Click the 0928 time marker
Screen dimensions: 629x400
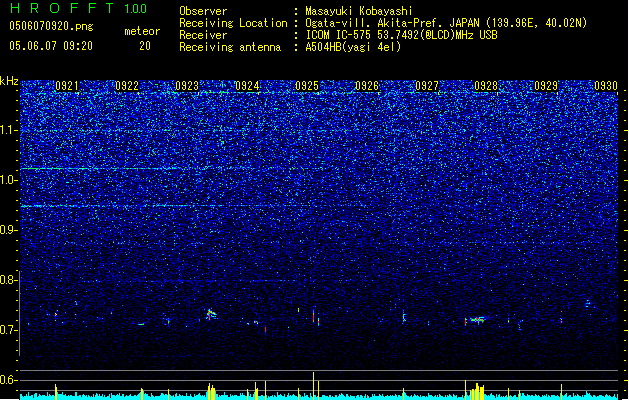[x=486, y=86]
